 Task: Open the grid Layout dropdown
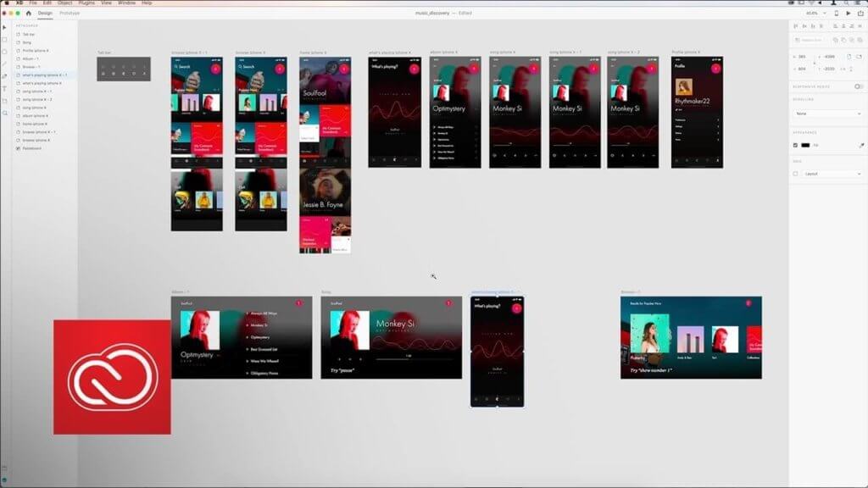tap(832, 174)
